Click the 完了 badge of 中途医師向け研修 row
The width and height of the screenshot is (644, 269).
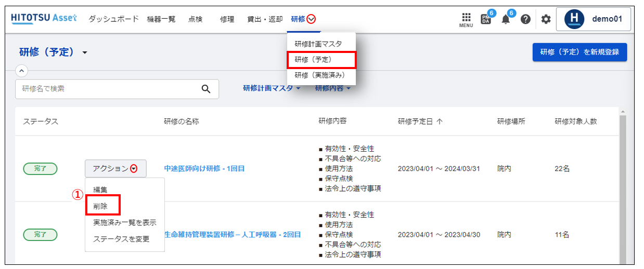click(40, 169)
